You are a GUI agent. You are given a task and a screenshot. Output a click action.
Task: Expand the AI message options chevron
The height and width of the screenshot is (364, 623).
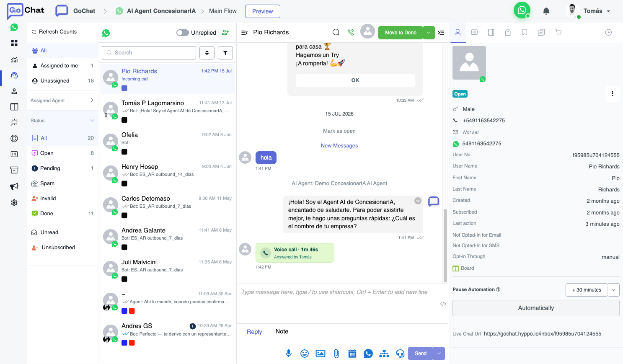click(x=418, y=201)
